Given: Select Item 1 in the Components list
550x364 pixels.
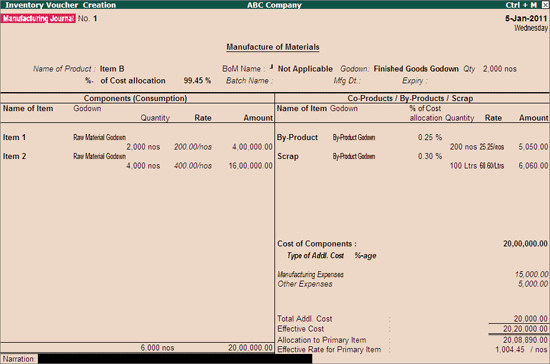Looking at the screenshot, I should tap(14, 137).
